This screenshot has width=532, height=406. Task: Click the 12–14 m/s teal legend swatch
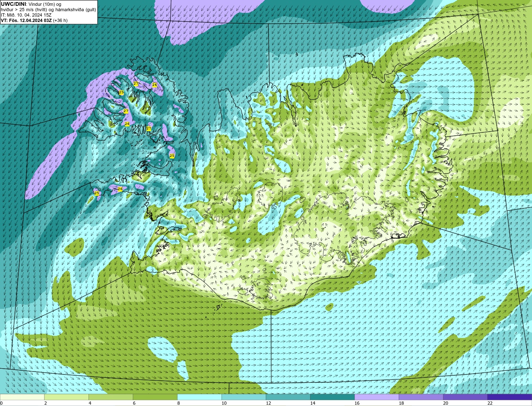(288, 397)
